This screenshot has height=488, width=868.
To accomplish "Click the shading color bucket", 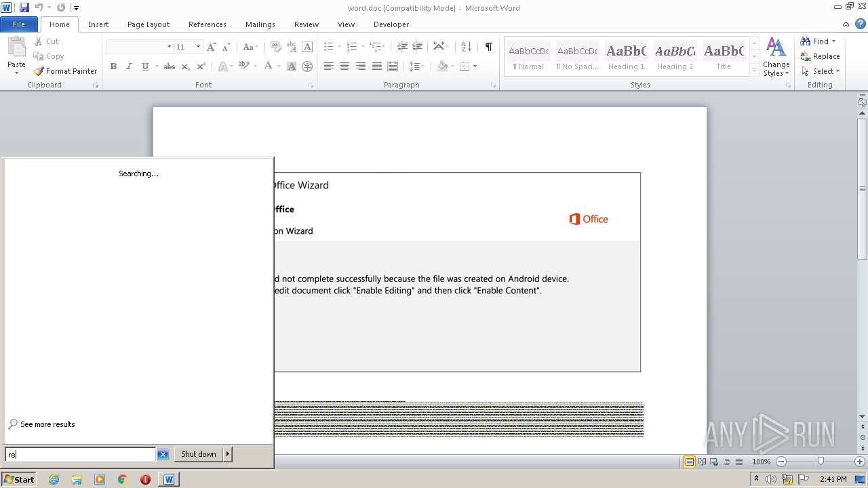I will click(x=443, y=66).
